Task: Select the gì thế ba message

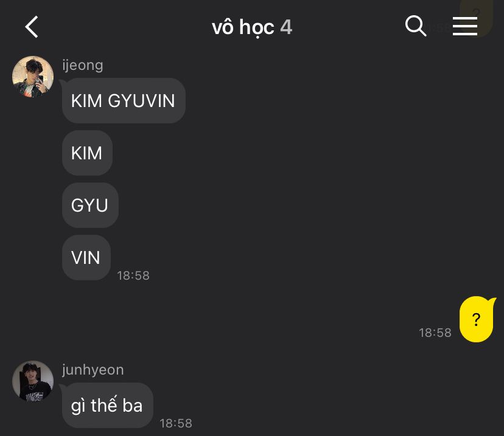Action: 107,405
